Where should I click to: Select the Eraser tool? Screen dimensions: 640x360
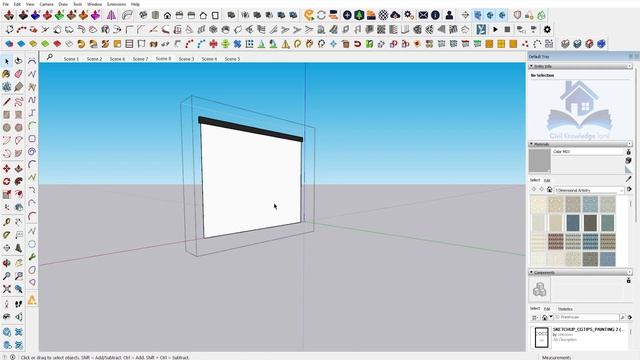(x=19, y=74)
